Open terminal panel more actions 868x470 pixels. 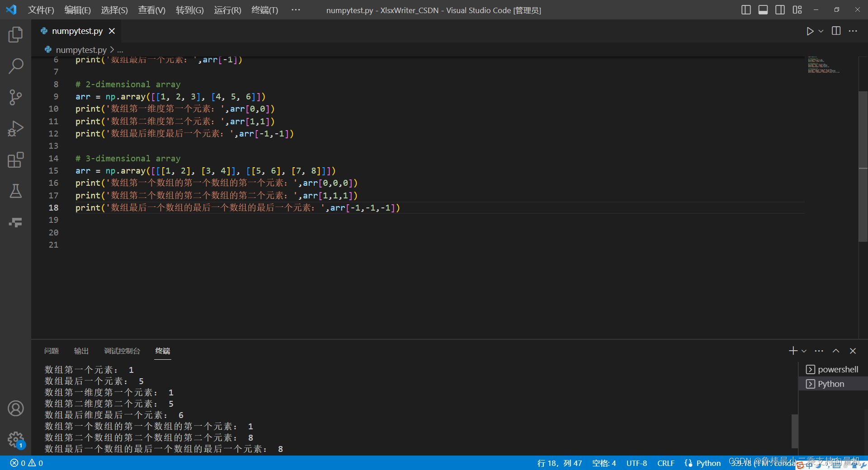819,351
